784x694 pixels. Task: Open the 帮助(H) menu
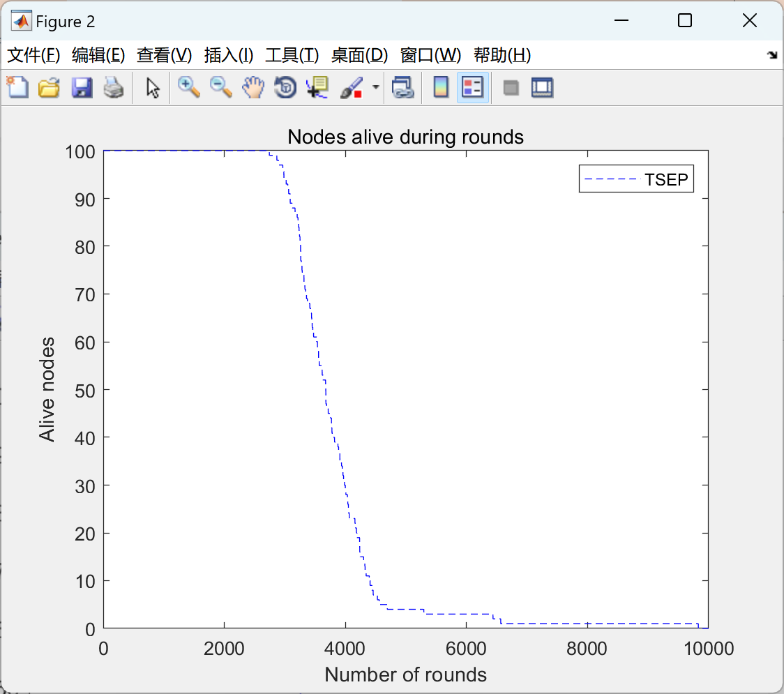pyautogui.click(x=502, y=55)
